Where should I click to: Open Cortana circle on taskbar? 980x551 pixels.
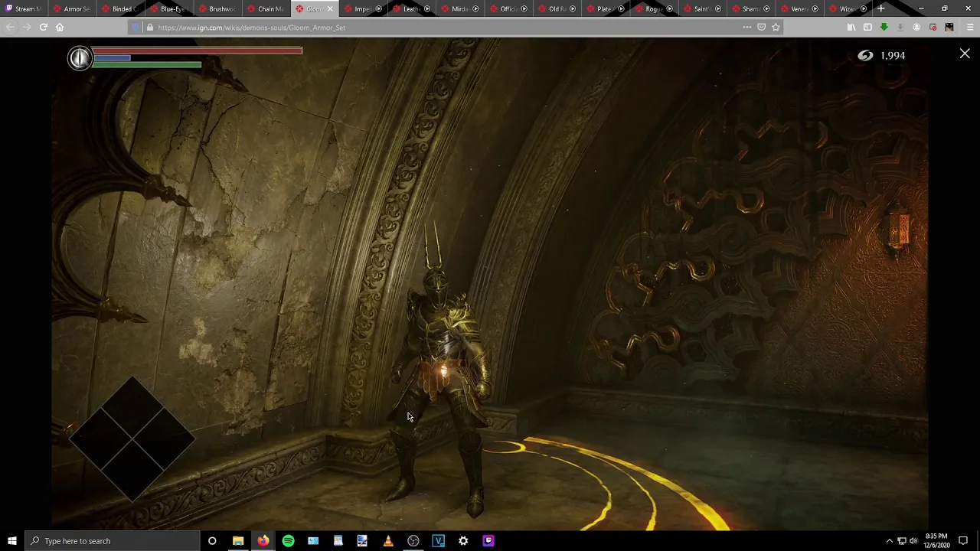(212, 541)
